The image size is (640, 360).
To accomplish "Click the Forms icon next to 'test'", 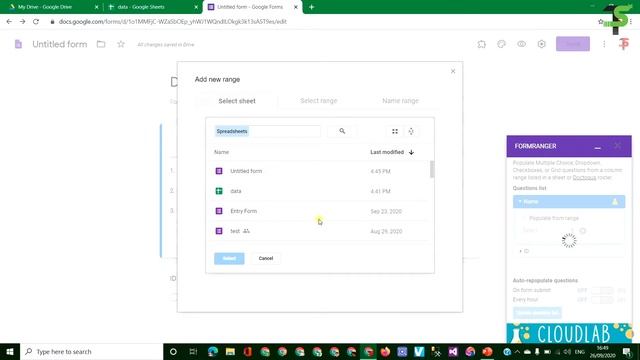I will pos(219,231).
